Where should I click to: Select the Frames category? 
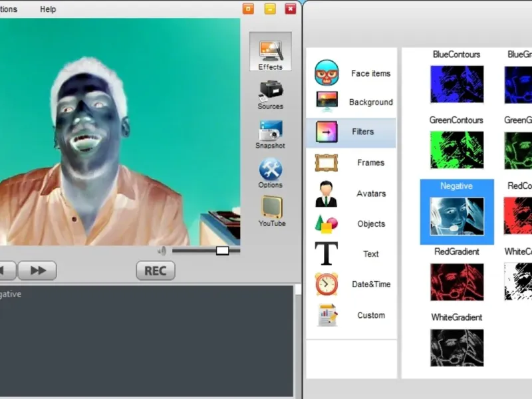click(x=352, y=163)
